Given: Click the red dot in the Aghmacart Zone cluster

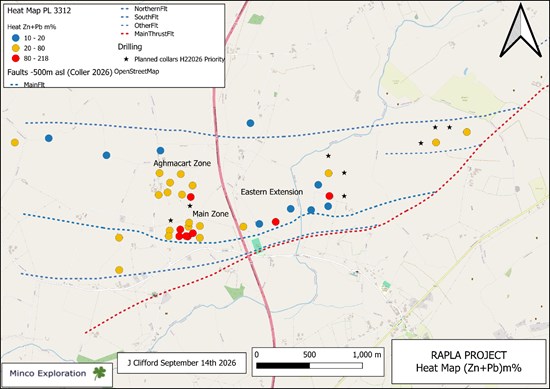Looking at the screenshot, I should [x=190, y=197].
